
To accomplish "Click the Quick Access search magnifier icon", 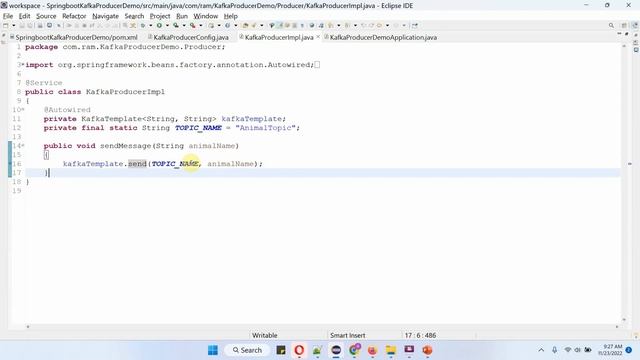I will 611,25.
